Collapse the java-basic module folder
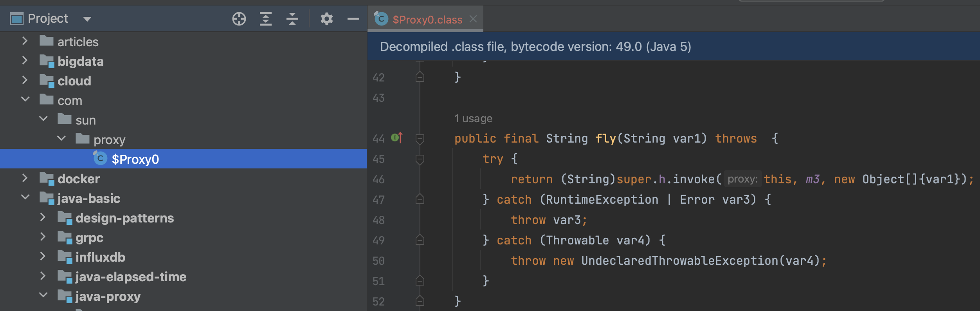Image resolution: width=980 pixels, height=311 pixels. 25,197
